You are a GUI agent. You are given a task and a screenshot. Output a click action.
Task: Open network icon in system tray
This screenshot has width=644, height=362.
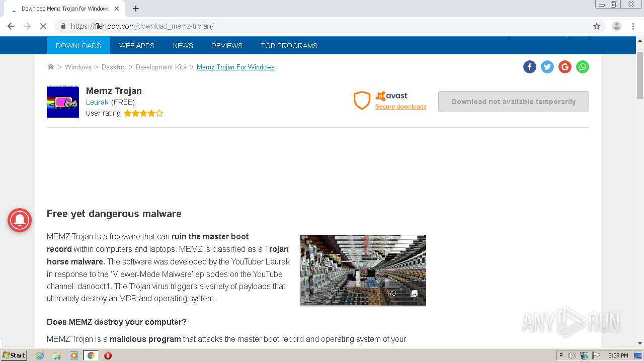(x=584, y=355)
